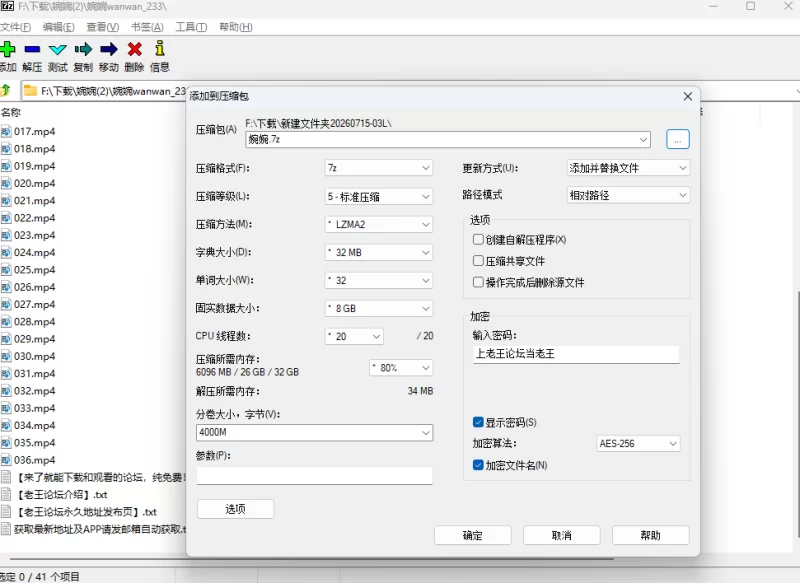Click the file icon of 030.mp4
Viewport: 800px width, 583px height.
coord(6,357)
